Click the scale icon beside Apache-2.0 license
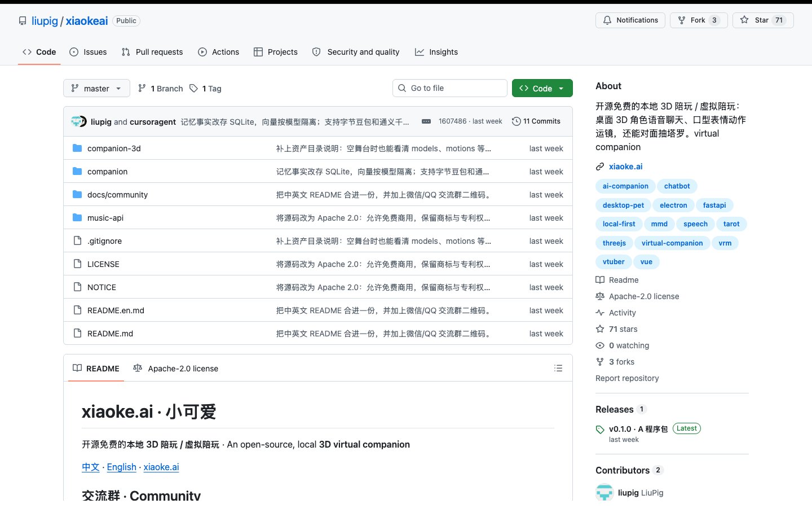 coord(600,296)
